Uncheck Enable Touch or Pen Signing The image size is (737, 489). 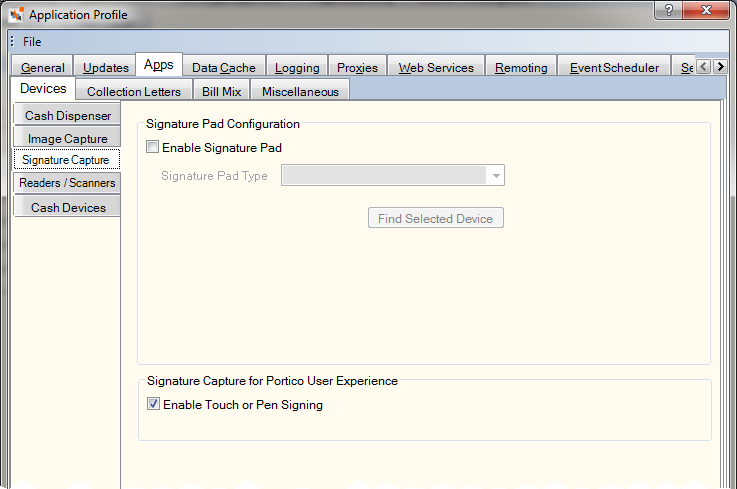153,404
